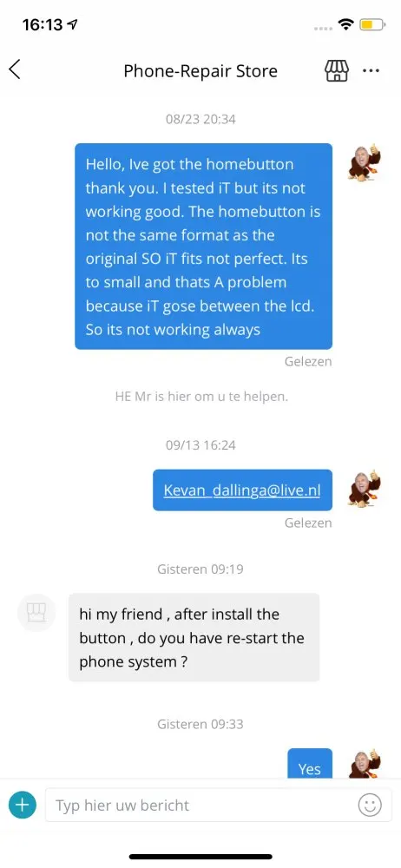This screenshot has height=868, width=401.
Task: Select the blue homebutton complaint message bubble
Action: [204, 247]
